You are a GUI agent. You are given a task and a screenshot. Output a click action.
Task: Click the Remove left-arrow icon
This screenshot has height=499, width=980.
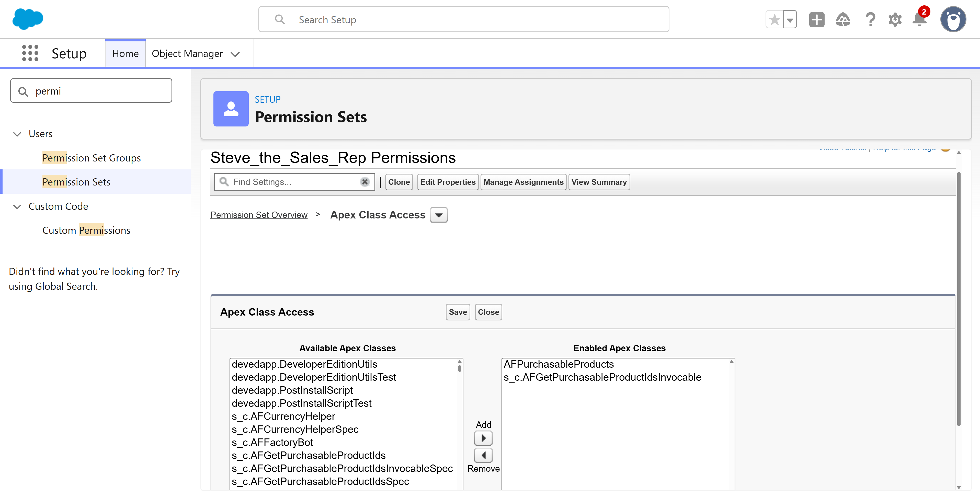click(483, 455)
